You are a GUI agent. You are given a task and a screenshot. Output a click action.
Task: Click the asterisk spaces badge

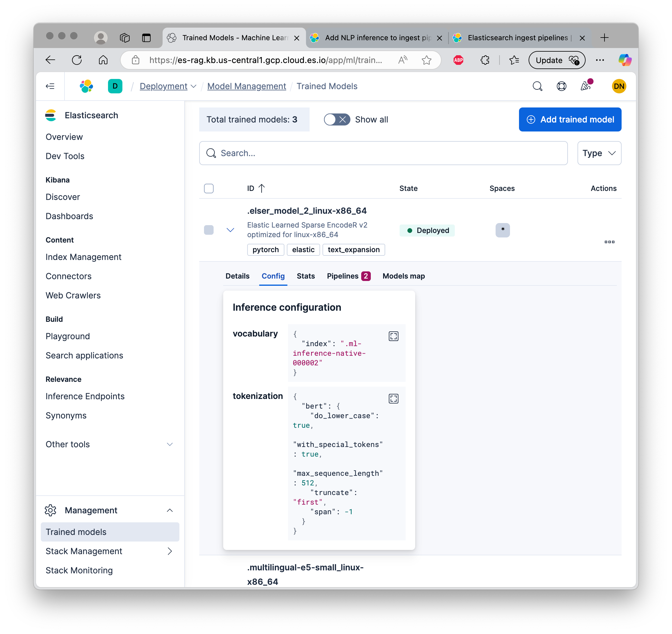click(x=502, y=230)
